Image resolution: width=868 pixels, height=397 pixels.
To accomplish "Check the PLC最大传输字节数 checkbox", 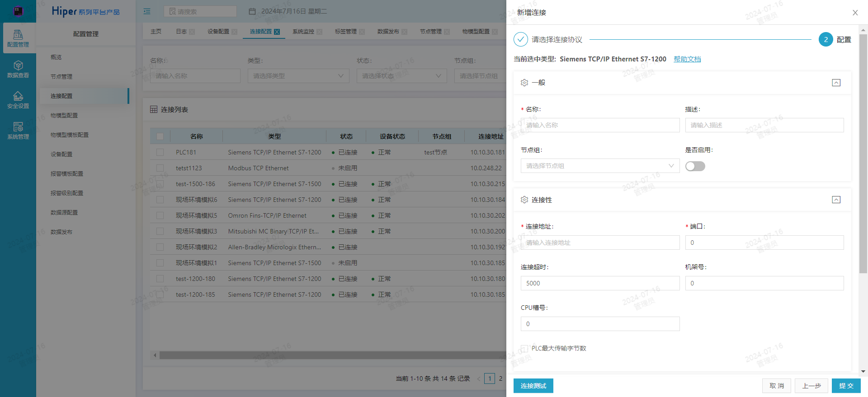I will coord(524,349).
